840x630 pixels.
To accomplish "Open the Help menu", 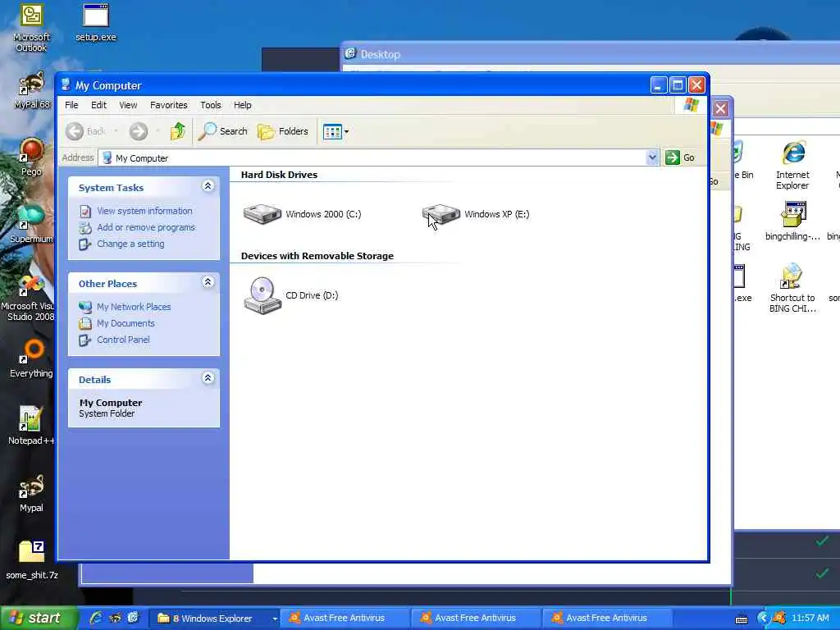I will click(242, 105).
